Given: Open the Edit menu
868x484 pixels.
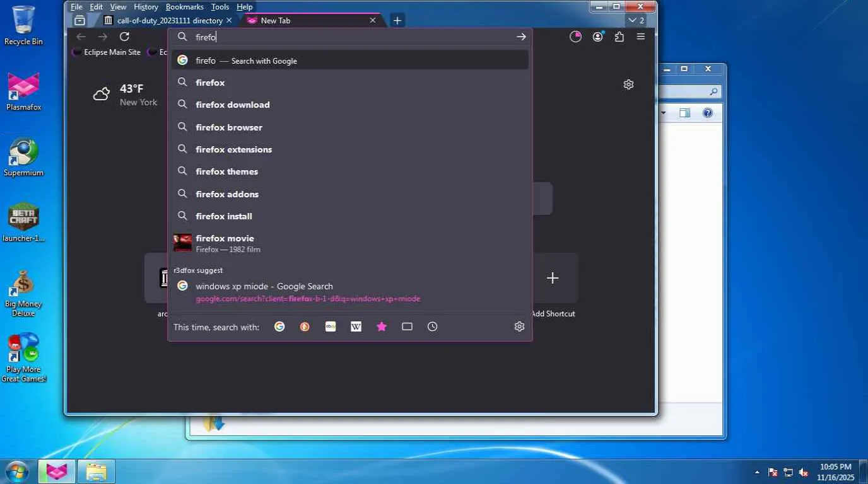Looking at the screenshot, I should [x=96, y=7].
